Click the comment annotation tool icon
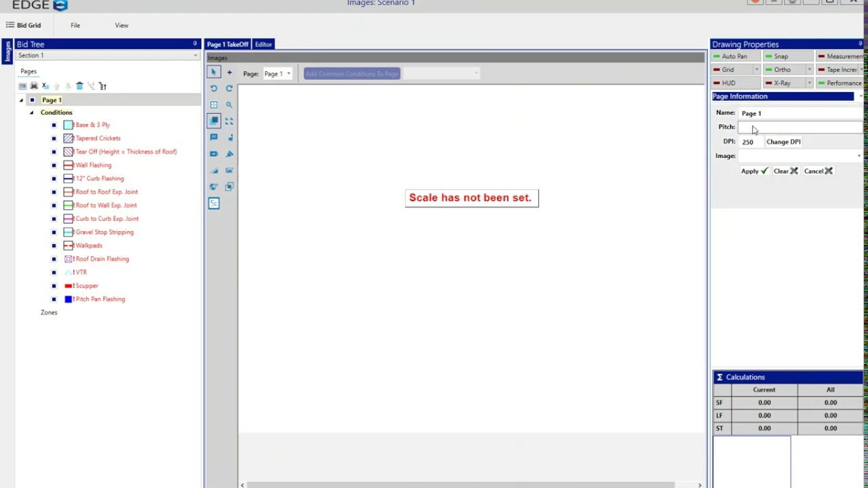This screenshot has height=488, width=868. [214, 137]
